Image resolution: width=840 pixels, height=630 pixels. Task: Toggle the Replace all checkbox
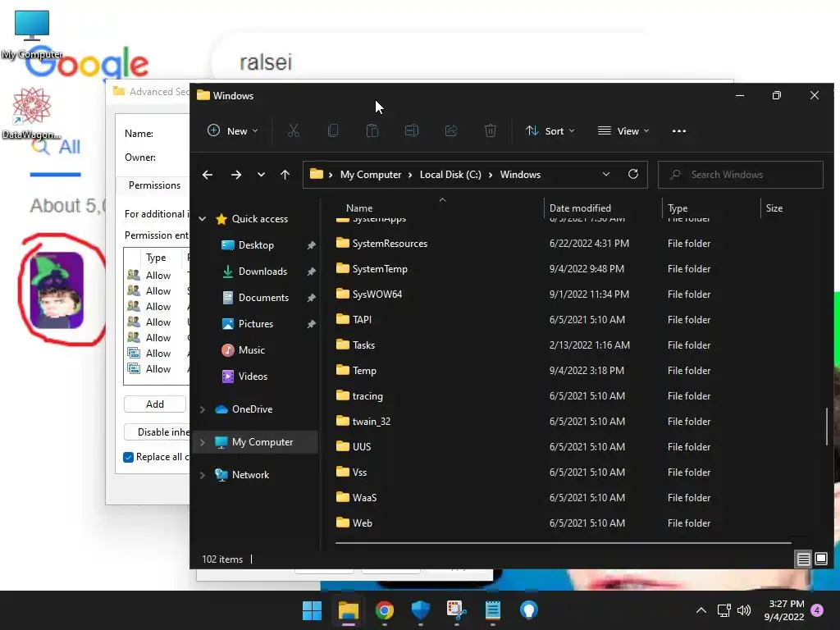click(128, 457)
